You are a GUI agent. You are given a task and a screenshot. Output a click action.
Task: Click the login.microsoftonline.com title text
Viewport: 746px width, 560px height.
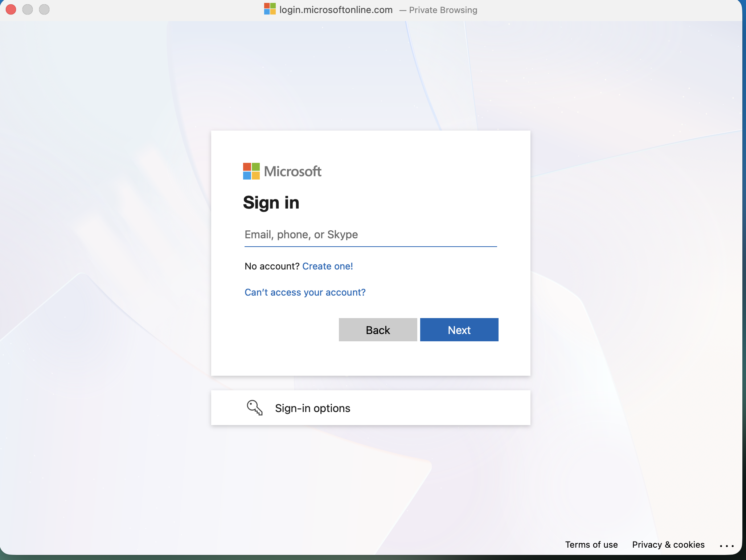tap(336, 10)
